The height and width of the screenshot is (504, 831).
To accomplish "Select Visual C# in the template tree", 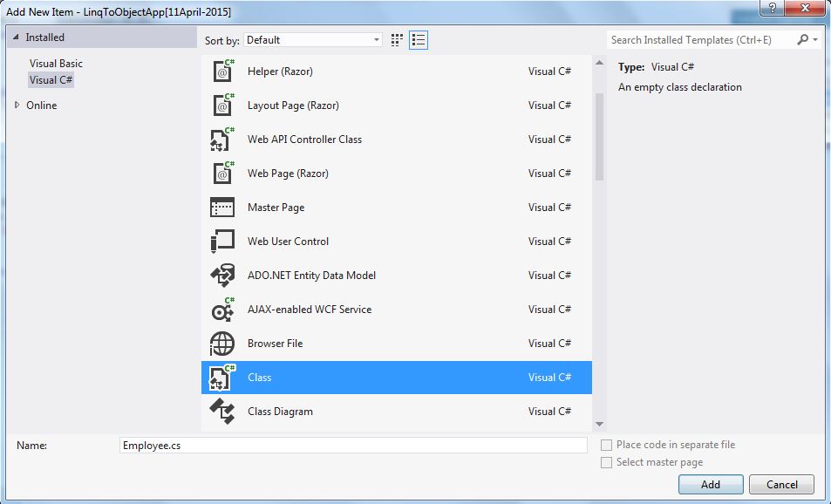I will 51,80.
